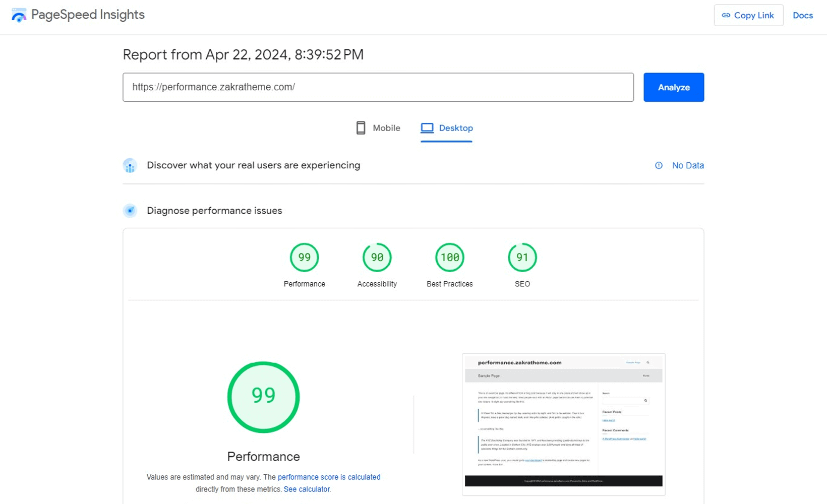Click the real users experience section icon

click(x=130, y=165)
